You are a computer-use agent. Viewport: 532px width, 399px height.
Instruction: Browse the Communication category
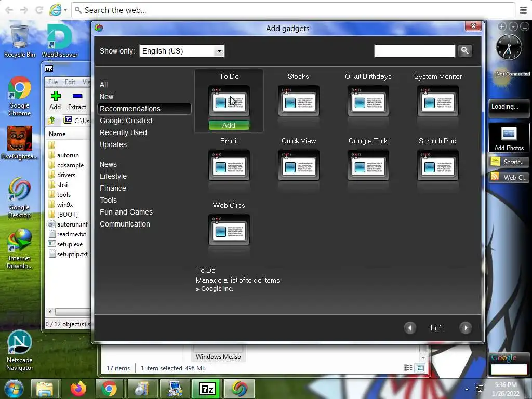click(x=125, y=224)
